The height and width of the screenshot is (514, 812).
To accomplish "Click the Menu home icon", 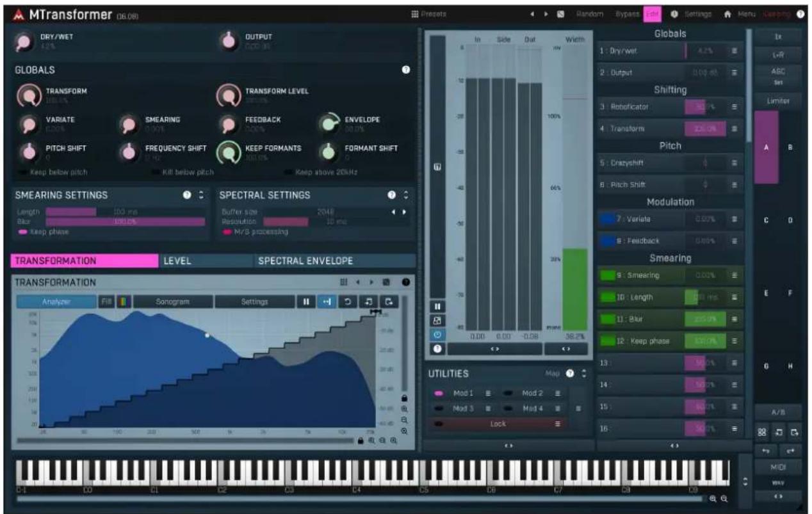I will [x=727, y=13].
